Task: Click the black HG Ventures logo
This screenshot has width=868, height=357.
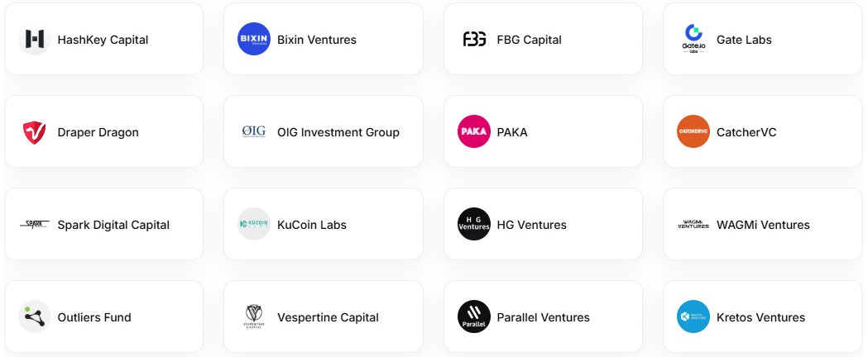Action: point(474,224)
